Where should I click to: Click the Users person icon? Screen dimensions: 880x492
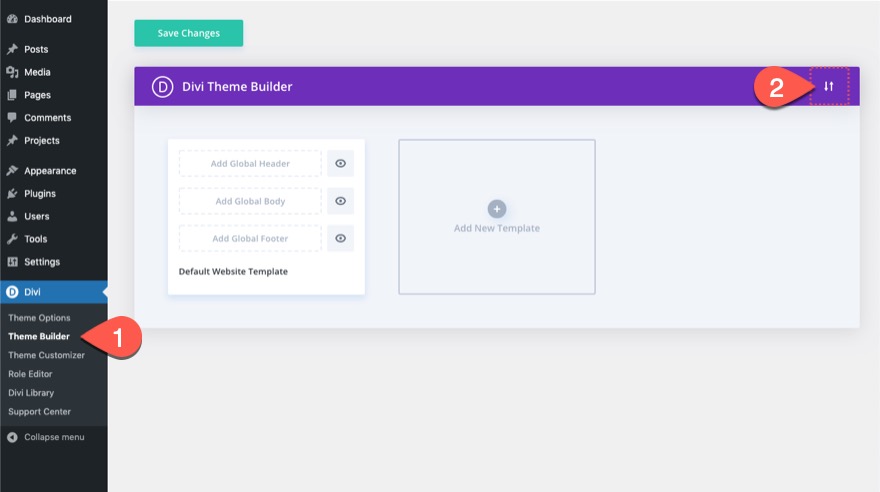[x=12, y=216]
